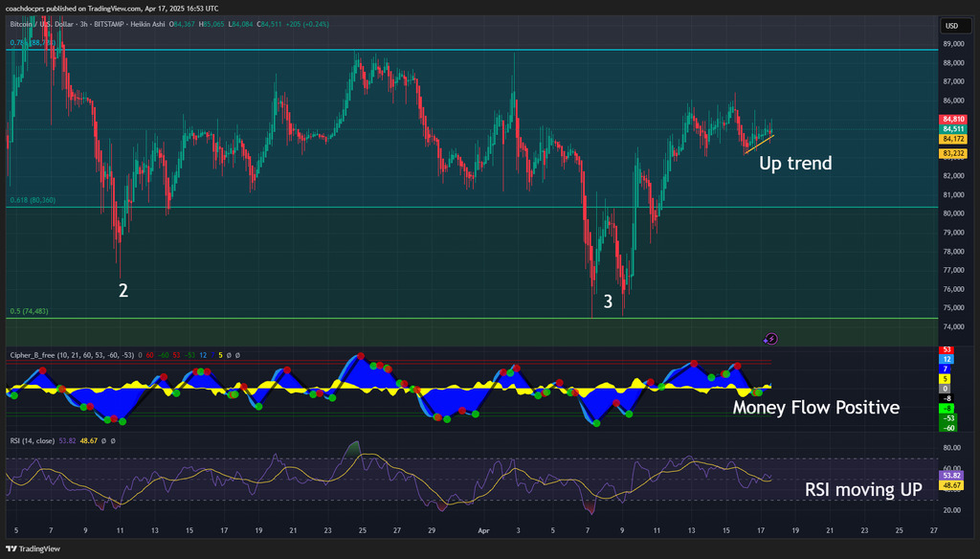Click the yellow 83,232 price label
The image size is (980, 559).
[952, 153]
